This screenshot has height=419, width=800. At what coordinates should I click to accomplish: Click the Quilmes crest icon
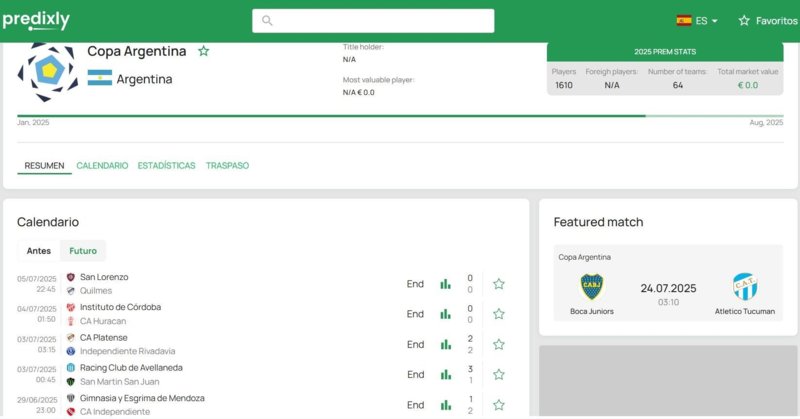coord(71,290)
